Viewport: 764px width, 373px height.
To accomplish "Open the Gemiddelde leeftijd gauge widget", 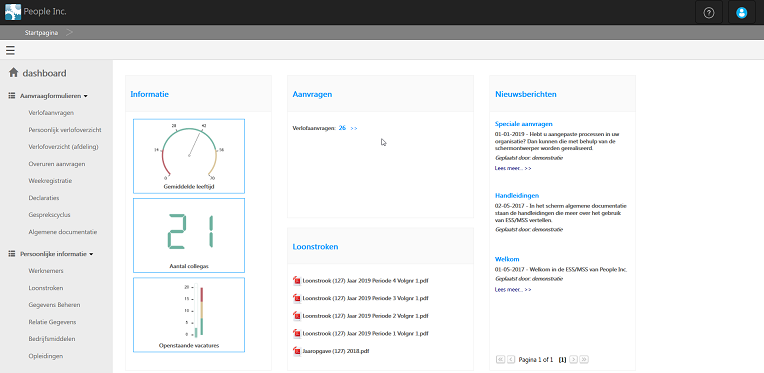I will [189, 156].
